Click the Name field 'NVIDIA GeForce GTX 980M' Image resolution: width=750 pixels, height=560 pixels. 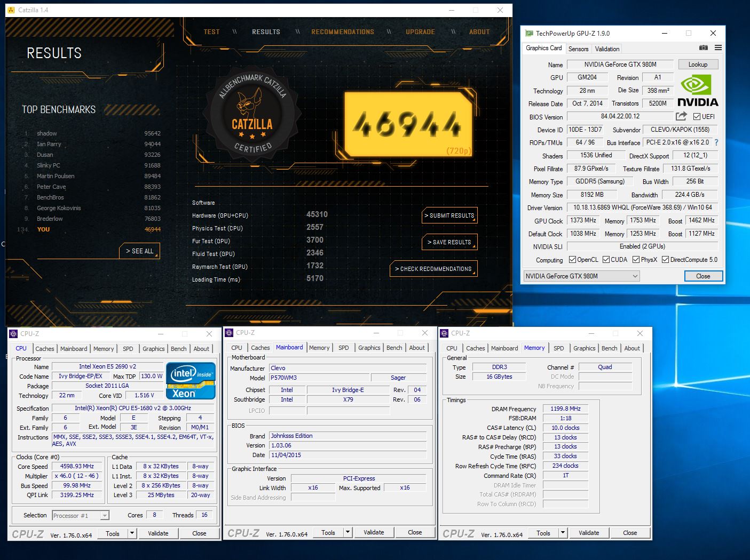(x=620, y=65)
